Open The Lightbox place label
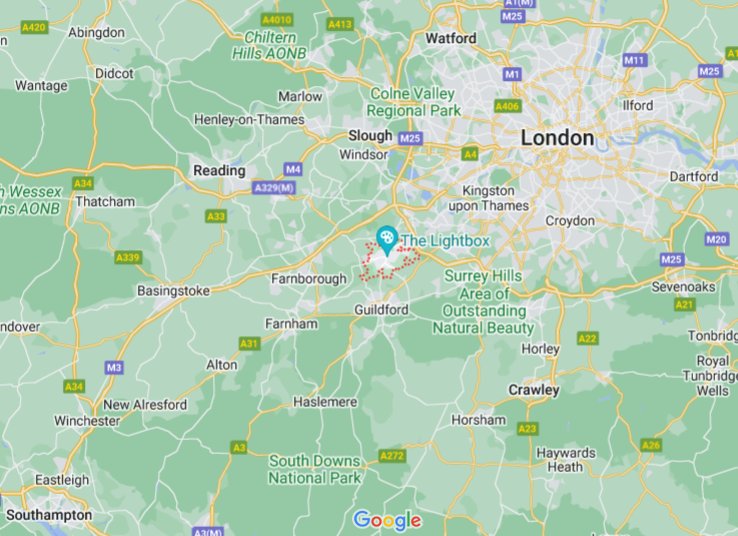The height and width of the screenshot is (536, 738). 445,241
